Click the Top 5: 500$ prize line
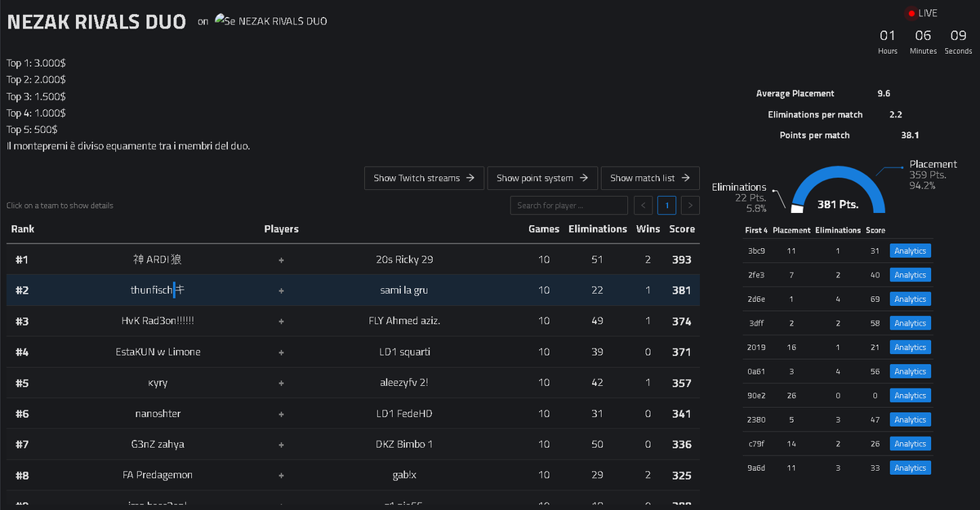Image resolution: width=980 pixels, height=510 pixels. (33, 130)
